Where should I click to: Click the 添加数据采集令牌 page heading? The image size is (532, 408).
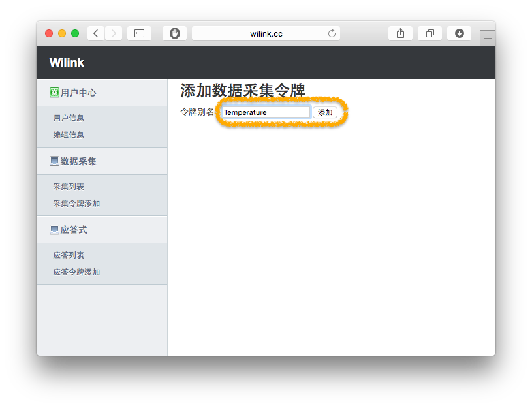[243, 90]
